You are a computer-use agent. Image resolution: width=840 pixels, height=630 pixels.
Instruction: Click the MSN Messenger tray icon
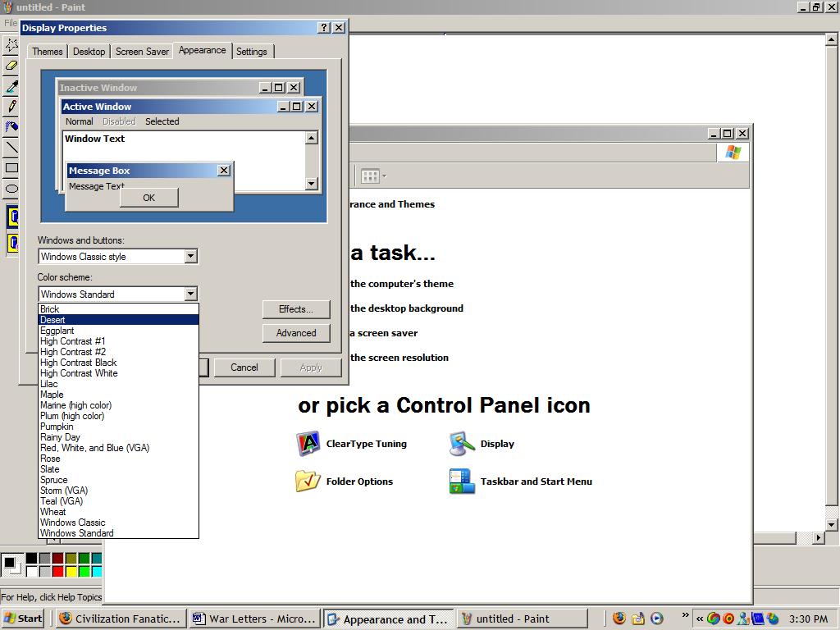742,619
